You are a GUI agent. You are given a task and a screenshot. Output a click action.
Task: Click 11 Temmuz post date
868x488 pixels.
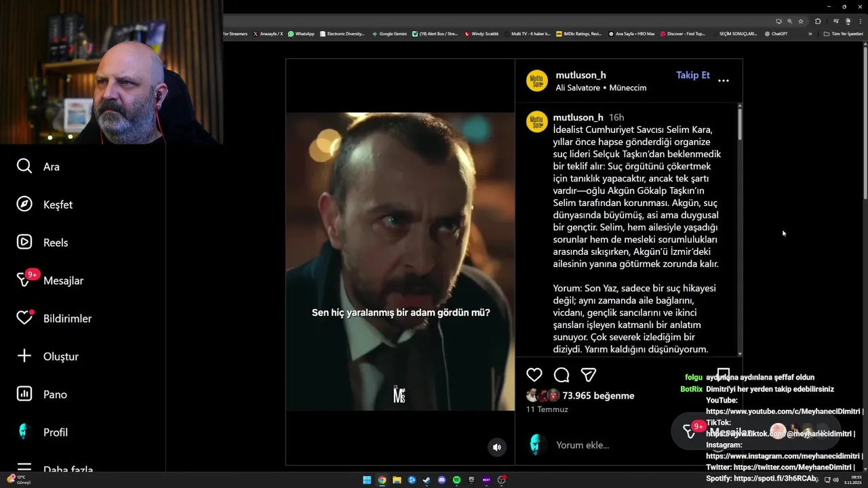[x=547, y=409]
